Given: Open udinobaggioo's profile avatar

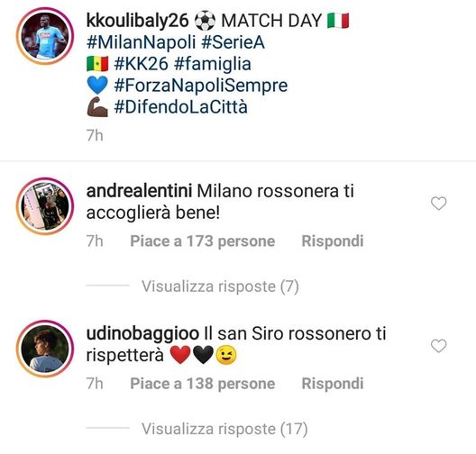Looking at the screenshot, I should [45, 349].
